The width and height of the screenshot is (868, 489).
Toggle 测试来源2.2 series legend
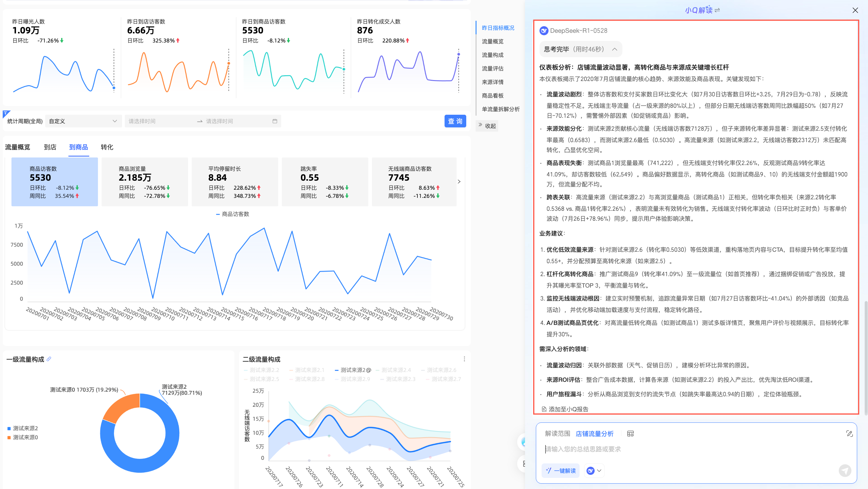click(x=261, y=370)
